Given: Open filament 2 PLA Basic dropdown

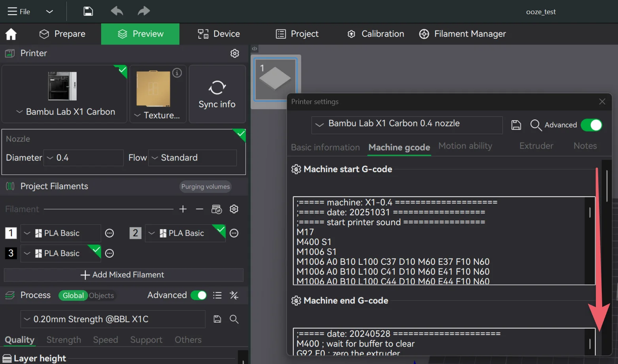Looking at the screenshot, I should (x=185, y=233).
